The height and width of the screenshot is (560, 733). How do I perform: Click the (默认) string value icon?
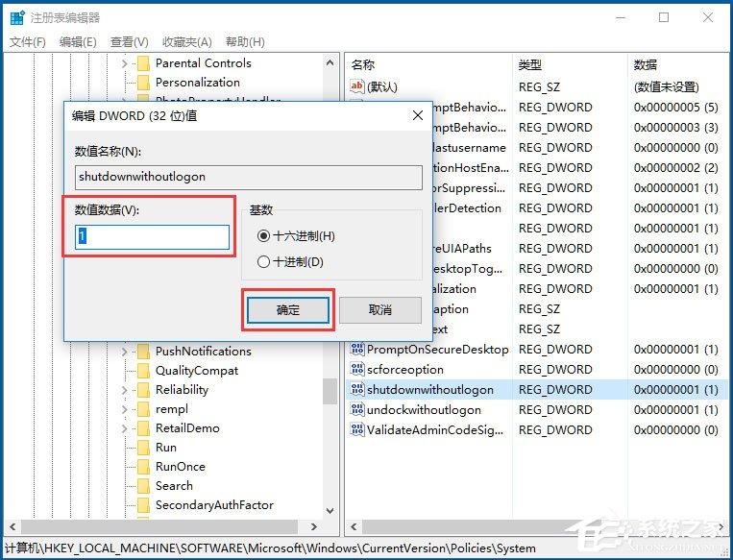[356, 86]
